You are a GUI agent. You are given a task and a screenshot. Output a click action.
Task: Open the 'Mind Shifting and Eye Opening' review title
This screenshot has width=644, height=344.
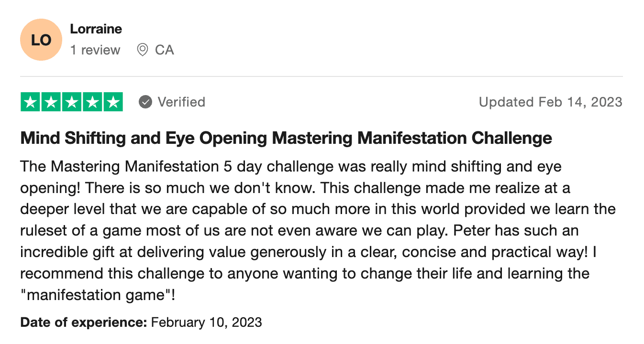[x=286, y=138]
